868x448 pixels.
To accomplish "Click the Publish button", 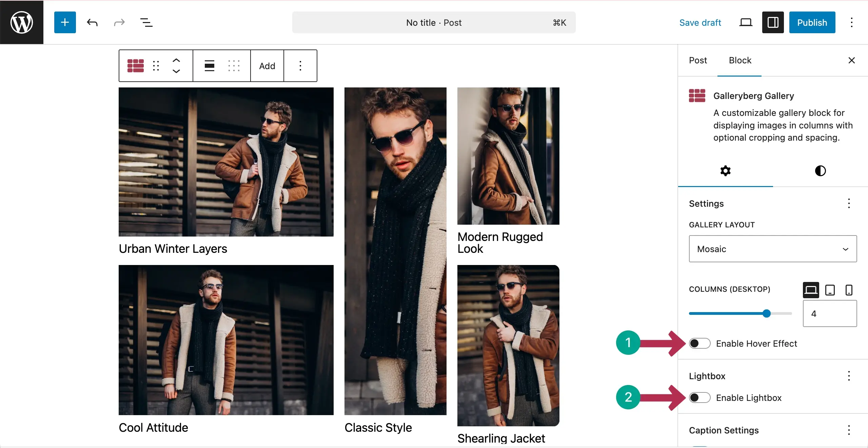I will click(x=812, y=22).
